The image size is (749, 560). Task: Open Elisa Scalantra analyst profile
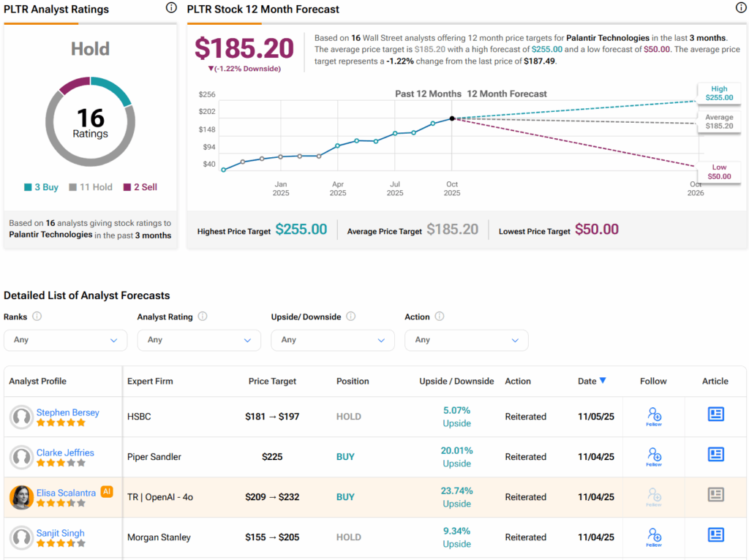click(x=67, y=493)
